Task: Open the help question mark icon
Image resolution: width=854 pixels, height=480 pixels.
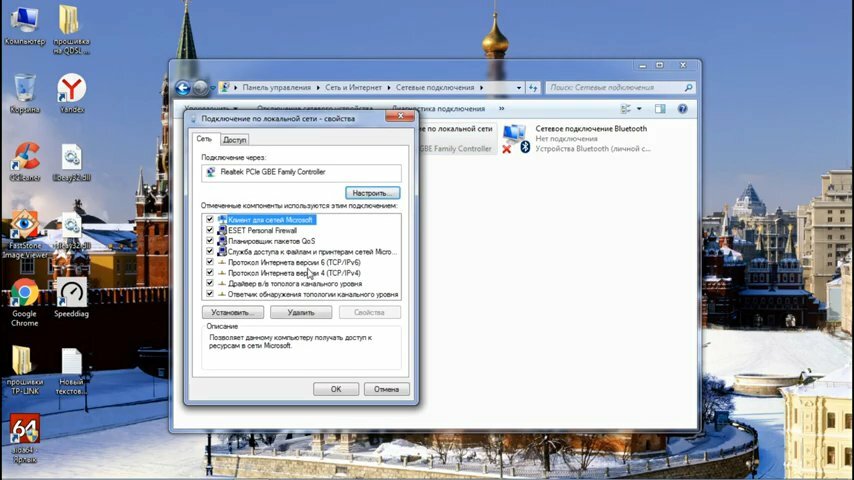Action: (x=682, y=109)
